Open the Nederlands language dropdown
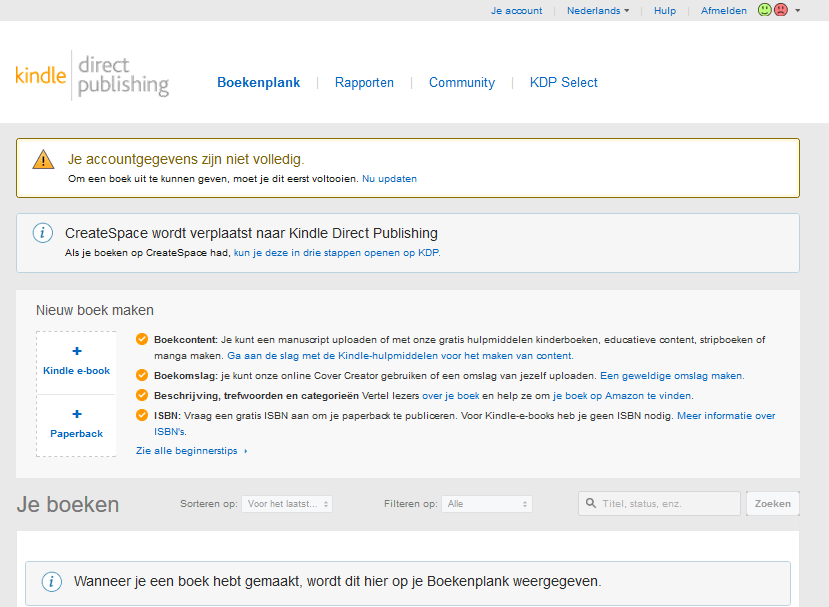 click(x=598, y=11)
